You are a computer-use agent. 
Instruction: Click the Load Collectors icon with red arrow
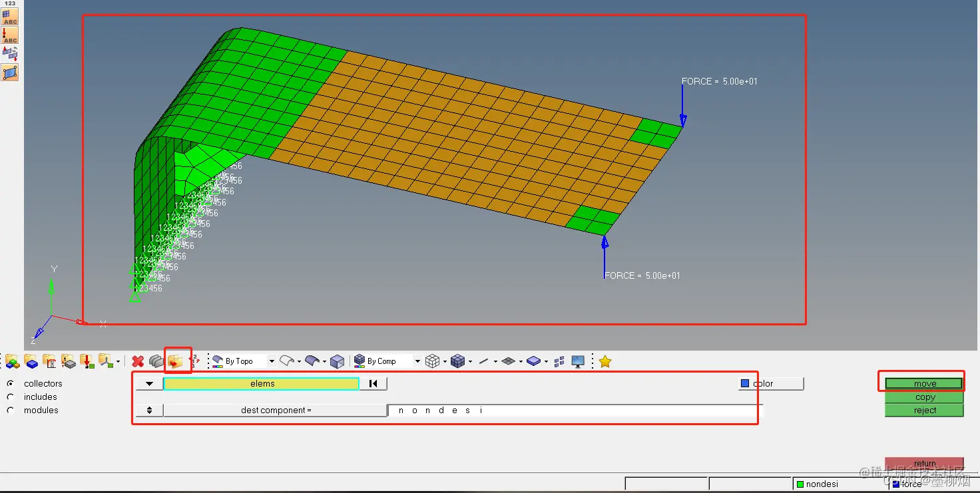tap(87, 361)
